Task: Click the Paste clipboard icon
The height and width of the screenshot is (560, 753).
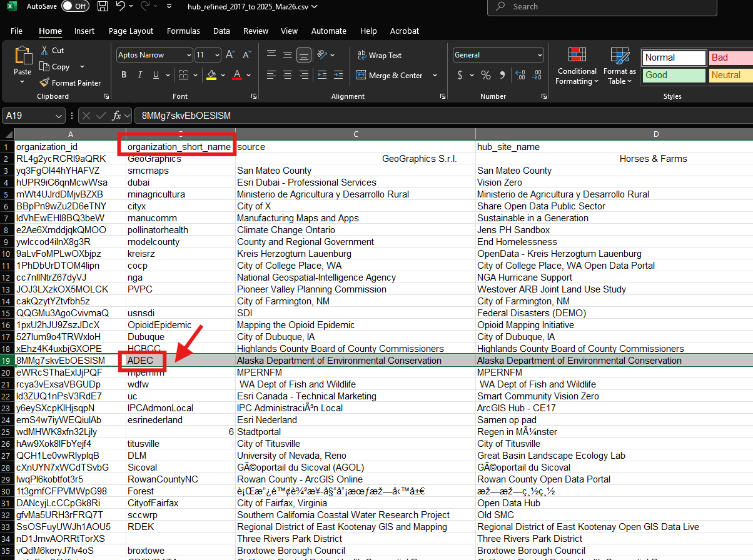Action: tap(23, 56)
